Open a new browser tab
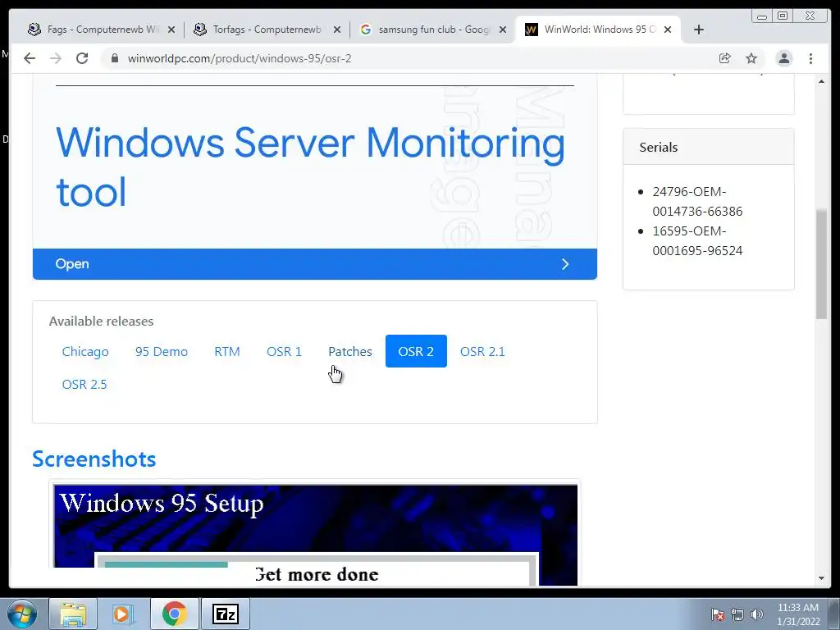 (699, 30)
